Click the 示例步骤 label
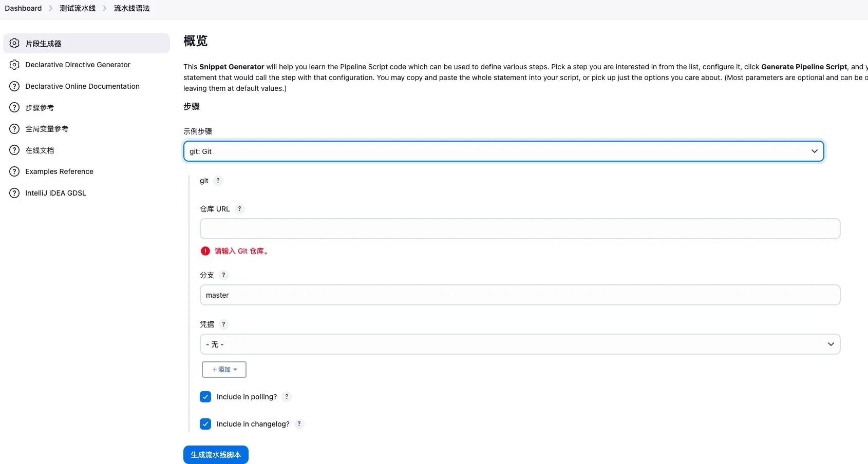The height and width of the screenshot is (464, 868). point(198,131)
